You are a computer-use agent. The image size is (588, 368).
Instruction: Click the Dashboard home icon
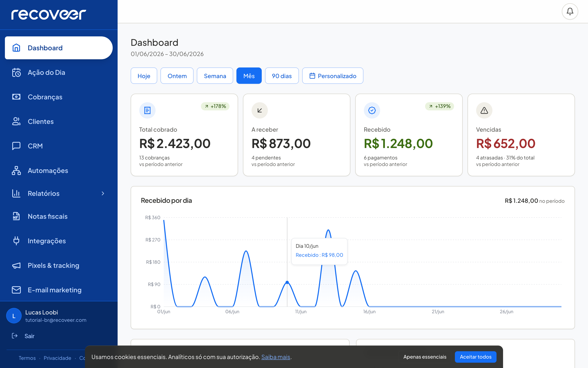click(16, 48)
